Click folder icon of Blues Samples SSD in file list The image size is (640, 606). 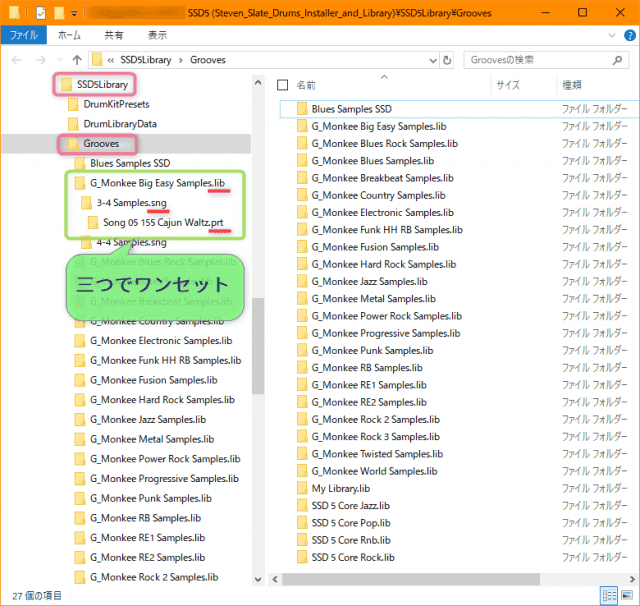click(x=302, y=109)
